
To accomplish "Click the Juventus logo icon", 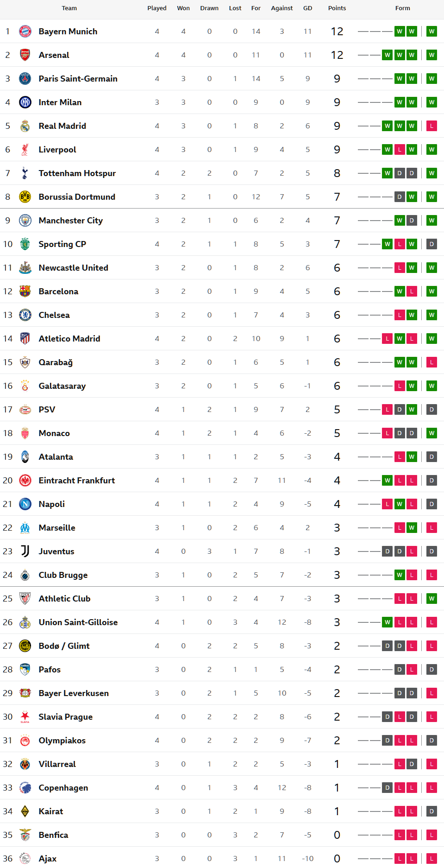I will (25, 551).
